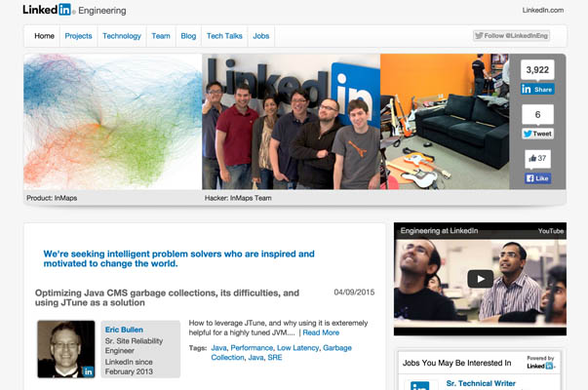Switch to the Technology tab
The image size is (588, 390).
pyautogui.click(x=122, y=36)
